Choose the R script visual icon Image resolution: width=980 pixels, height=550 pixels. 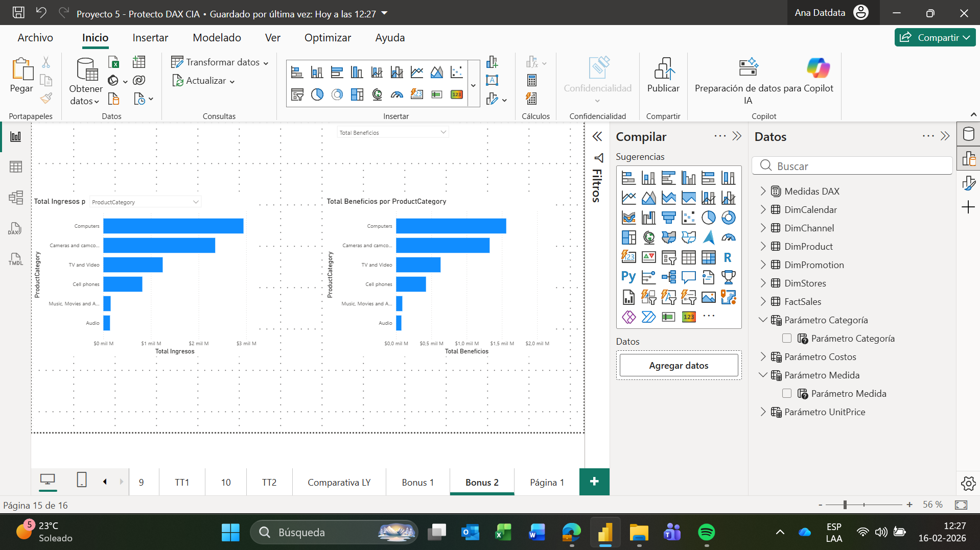pyautogui.click(x=728, y=257)
